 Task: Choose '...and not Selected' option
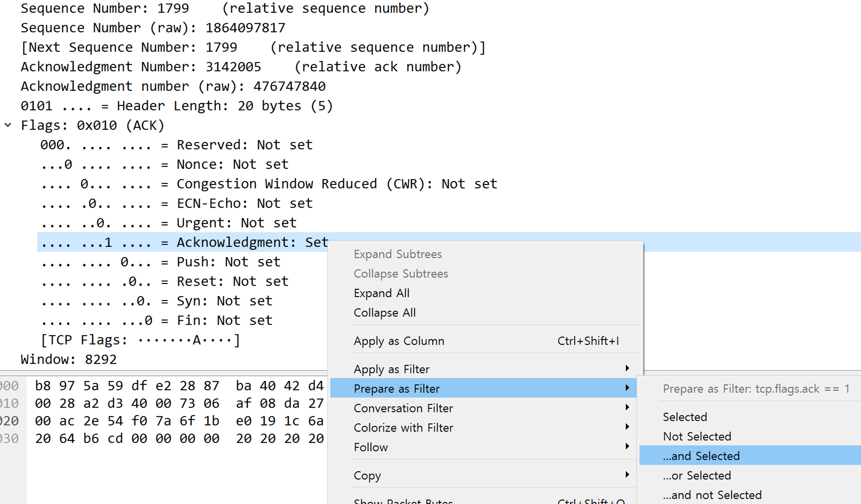(712, 495)
